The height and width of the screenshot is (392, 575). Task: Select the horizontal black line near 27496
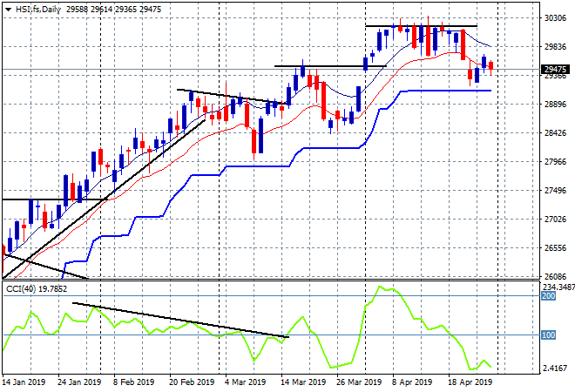(x=55, y=199)
